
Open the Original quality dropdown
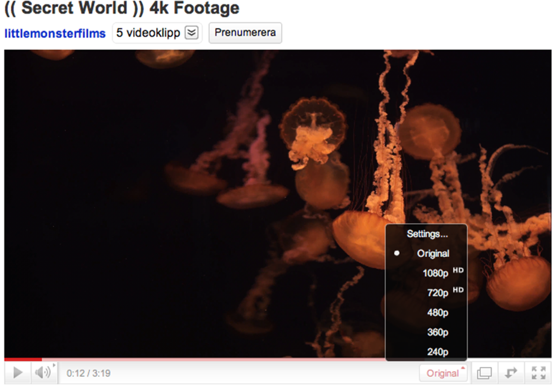point(443,373)
